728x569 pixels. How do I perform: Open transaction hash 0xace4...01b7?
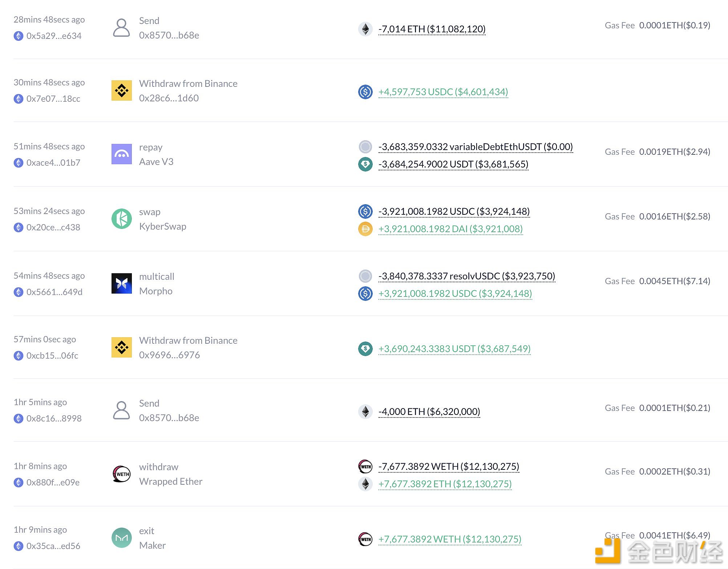coord(53,163)
